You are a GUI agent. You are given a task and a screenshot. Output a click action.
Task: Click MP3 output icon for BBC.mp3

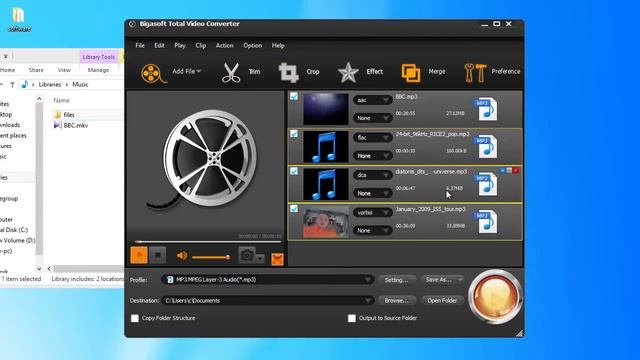click(x=486, y=109)
